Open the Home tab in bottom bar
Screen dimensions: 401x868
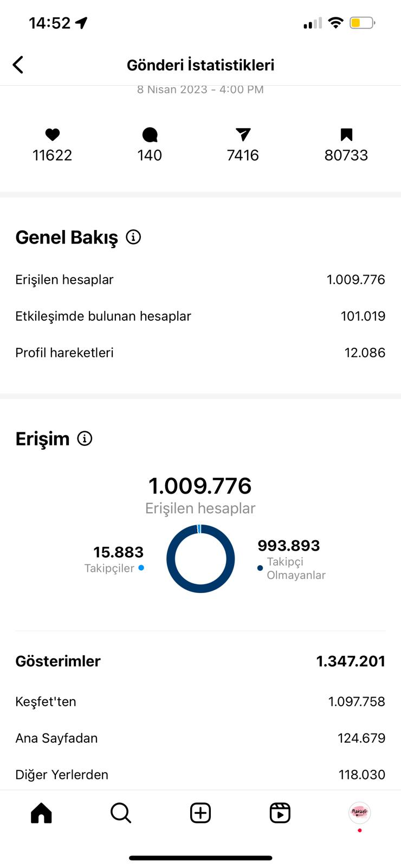pos(41,813)
